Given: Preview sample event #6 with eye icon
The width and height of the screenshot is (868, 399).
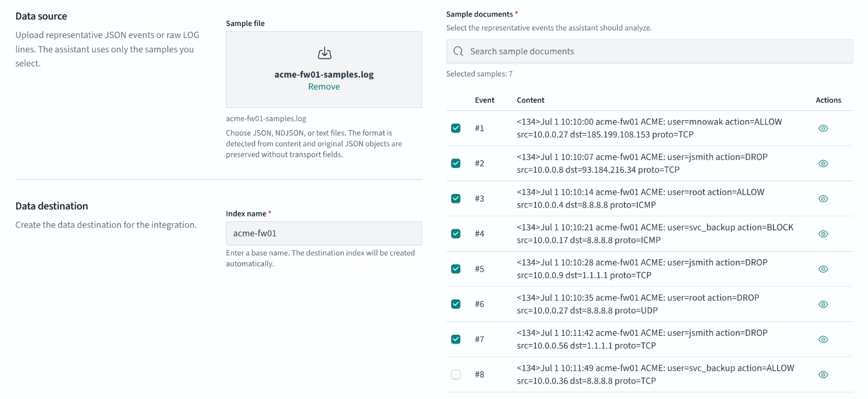Looking at the screenshot, I should pos(823,304).
